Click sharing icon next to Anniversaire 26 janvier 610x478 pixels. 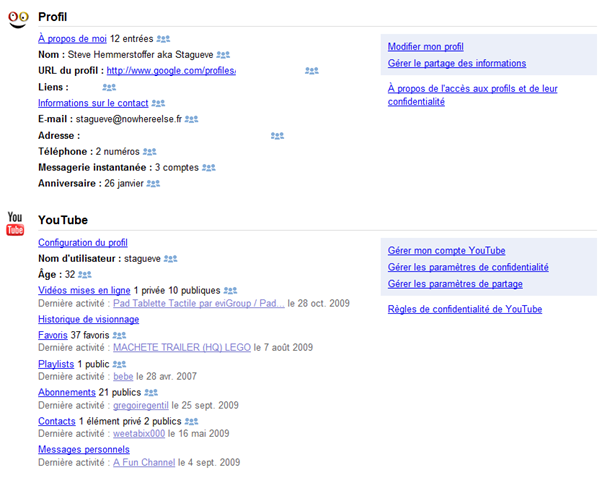[153, 184]
